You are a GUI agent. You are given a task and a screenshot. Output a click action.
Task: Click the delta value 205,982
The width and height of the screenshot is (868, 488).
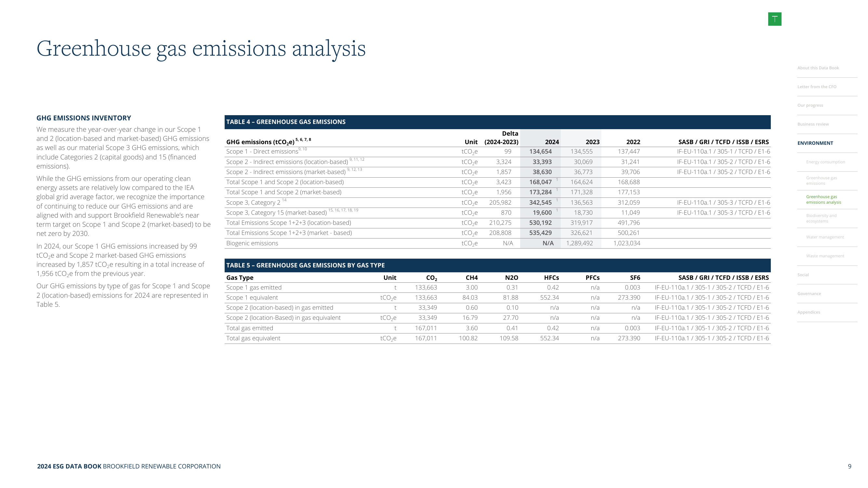coord(500,202)
